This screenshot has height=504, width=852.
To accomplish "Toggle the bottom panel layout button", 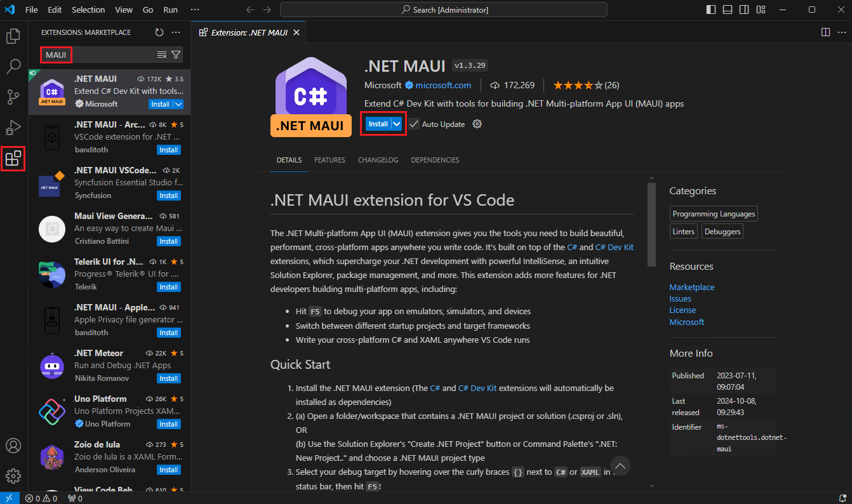I will pos(728,10).
